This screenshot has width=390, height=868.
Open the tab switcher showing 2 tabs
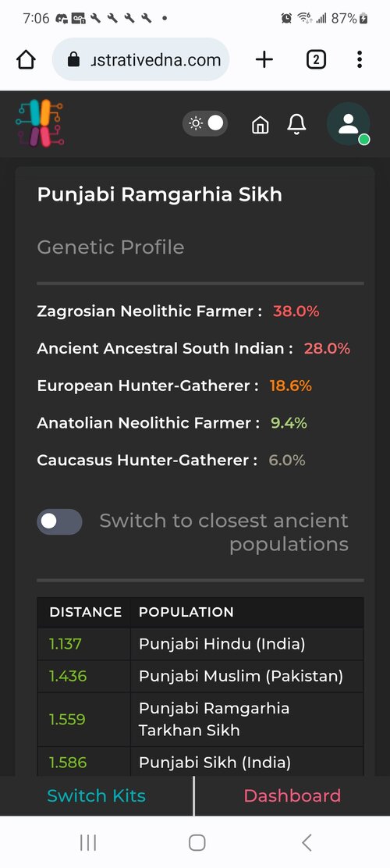point(316,59)
